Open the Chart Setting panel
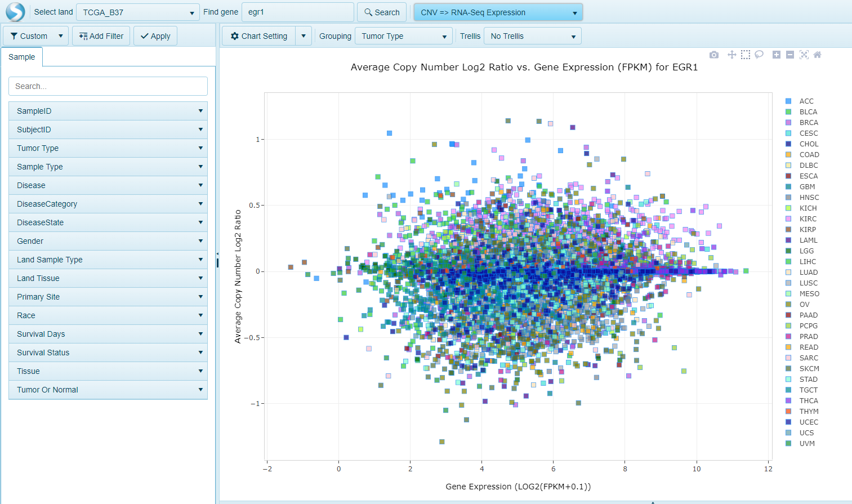 pos(258,35)
